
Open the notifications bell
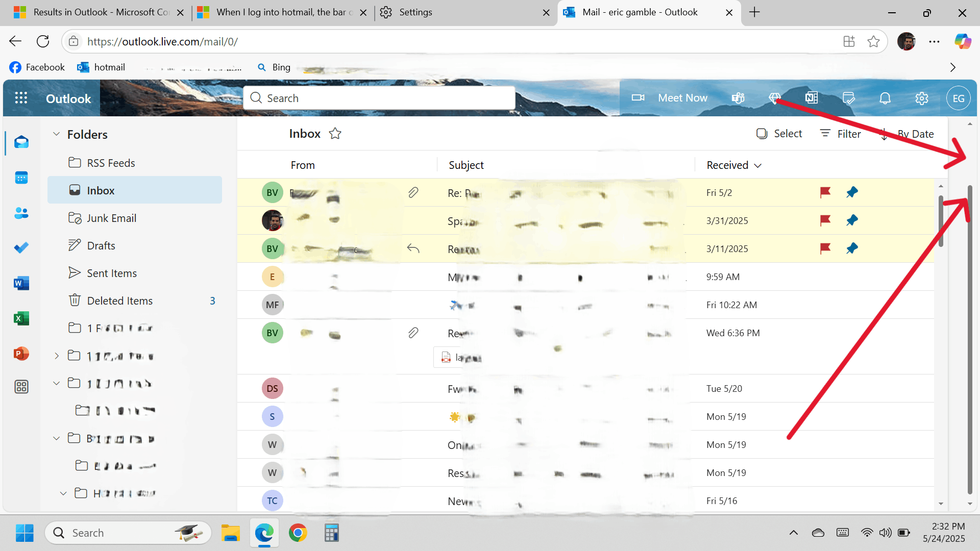(885, 98)
